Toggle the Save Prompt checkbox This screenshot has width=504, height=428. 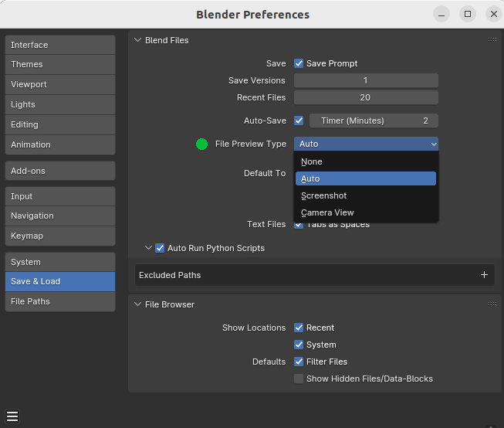click(x=299, y=63)
